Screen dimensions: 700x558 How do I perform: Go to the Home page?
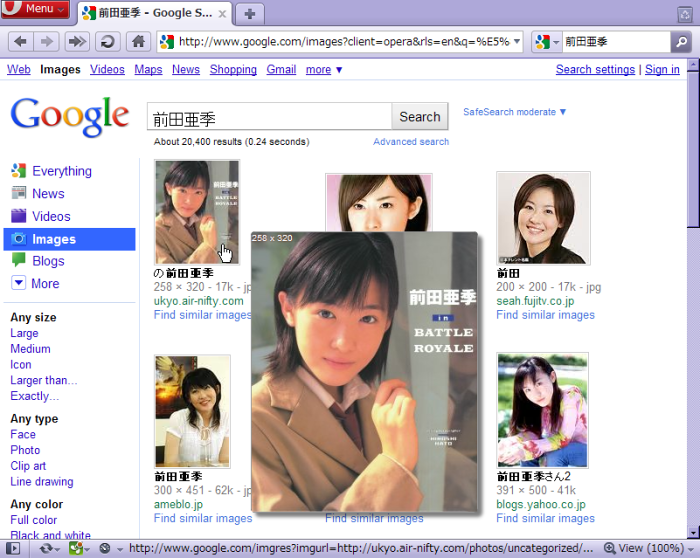[138, 42]
